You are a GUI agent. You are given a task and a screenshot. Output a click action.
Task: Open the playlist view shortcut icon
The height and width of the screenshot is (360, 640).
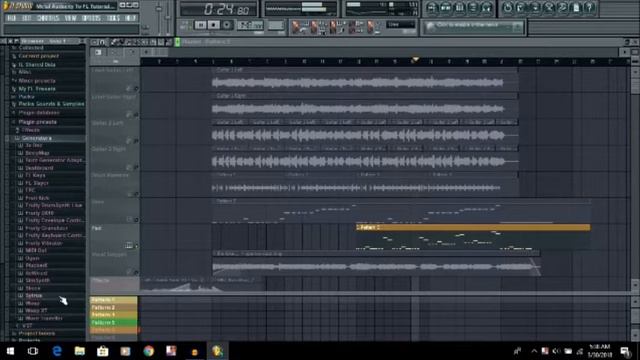click(x=432, y=7)
